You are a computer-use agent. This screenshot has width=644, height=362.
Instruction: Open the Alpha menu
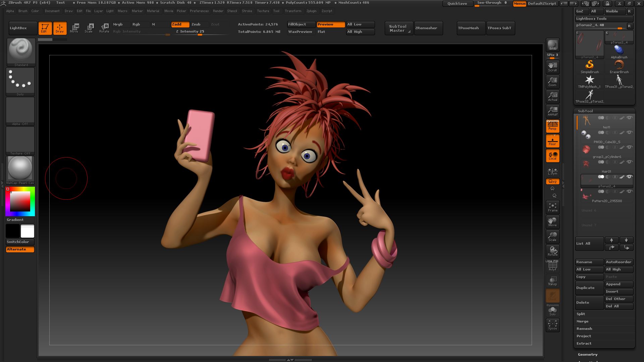pos(10,11)
